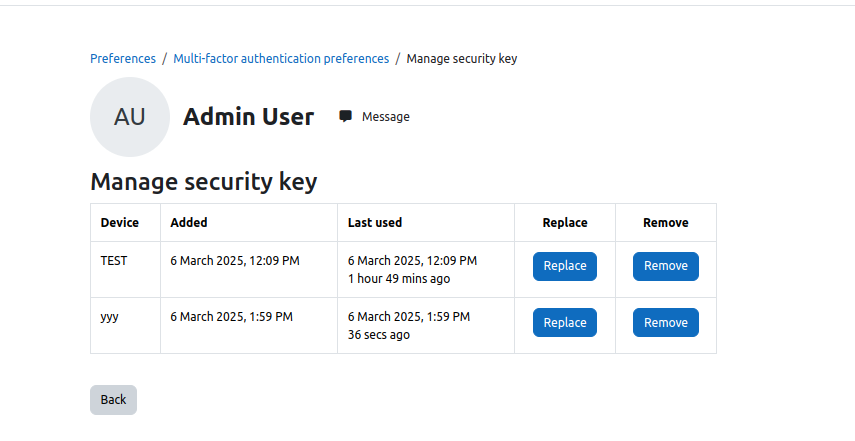Replace the yyy security key
The image size is (855, 441).
[x=564, y=323]
